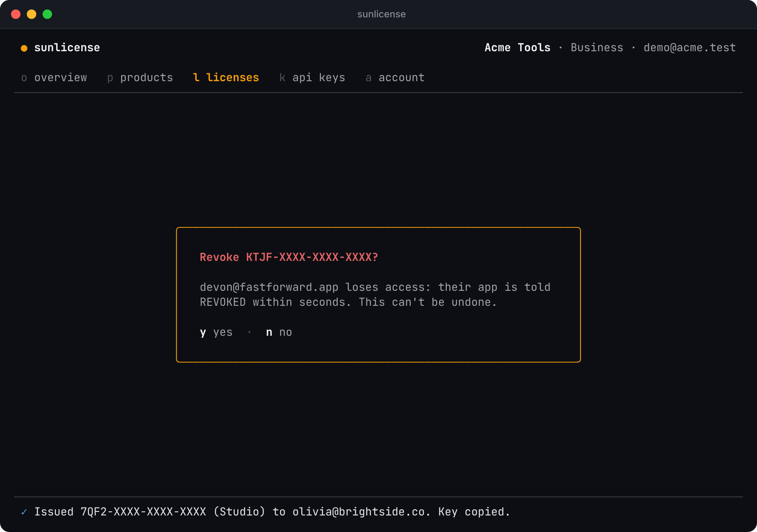Close the window with the red button
This screenshot has height=532, width=757.
coord(16,14)
